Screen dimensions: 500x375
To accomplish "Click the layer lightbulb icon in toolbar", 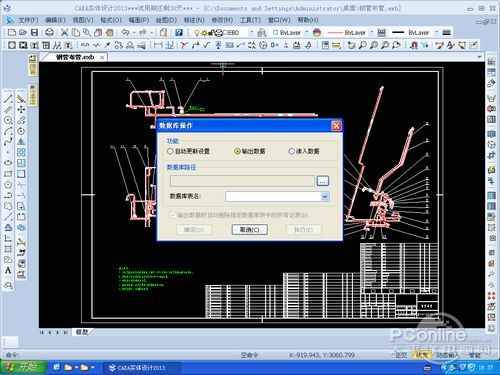I will (197, 33).
